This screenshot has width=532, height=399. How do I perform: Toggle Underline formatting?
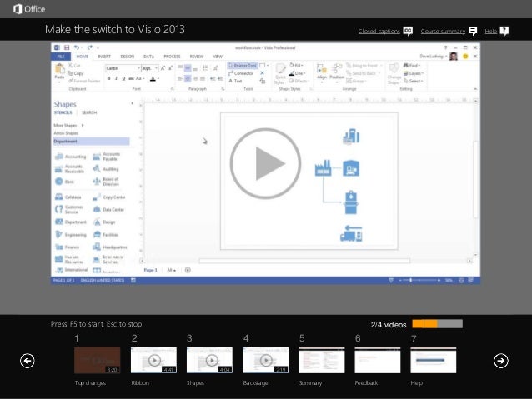tap(123, 78)
